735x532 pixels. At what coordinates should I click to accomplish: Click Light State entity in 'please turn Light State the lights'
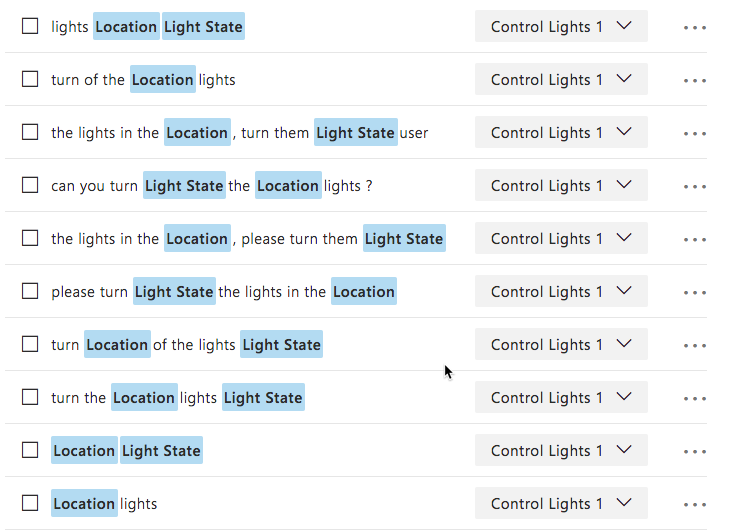click(174, 292)
